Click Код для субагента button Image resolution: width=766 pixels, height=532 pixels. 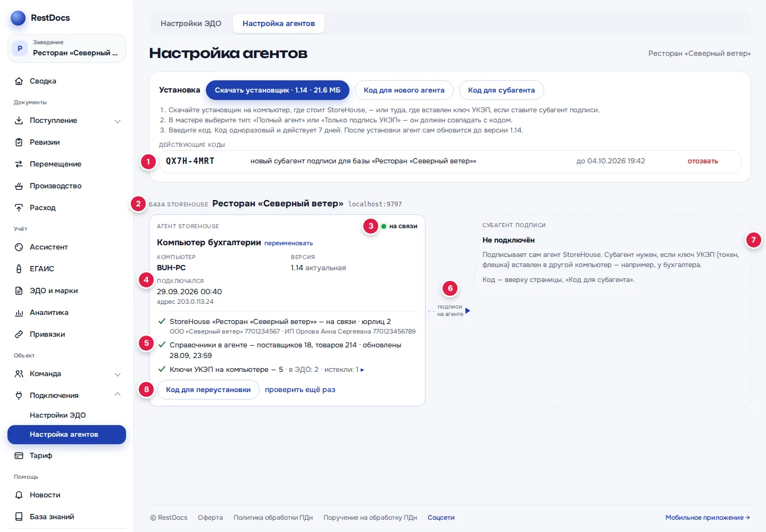[x=502, y=90]
